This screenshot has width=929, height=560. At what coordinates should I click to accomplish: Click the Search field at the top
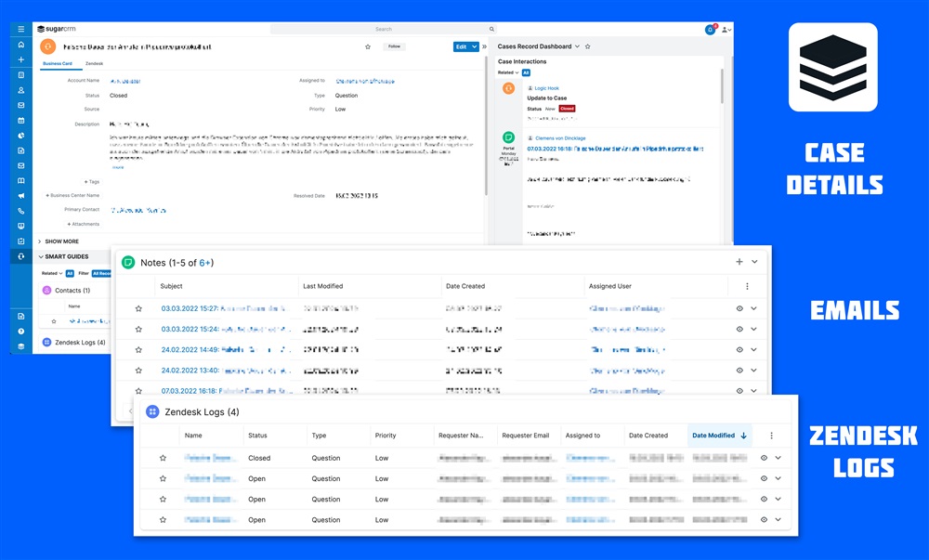tap(384, 30)
